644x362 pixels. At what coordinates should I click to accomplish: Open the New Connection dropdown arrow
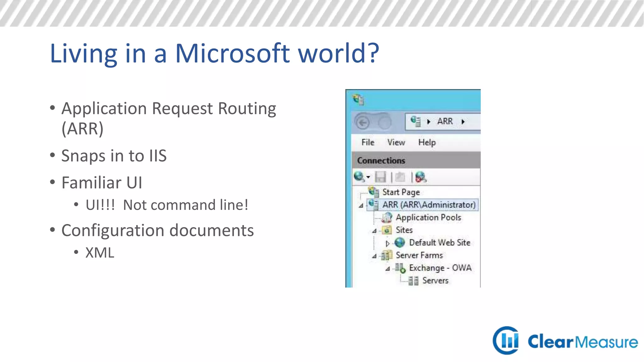(x=368, y=177)
